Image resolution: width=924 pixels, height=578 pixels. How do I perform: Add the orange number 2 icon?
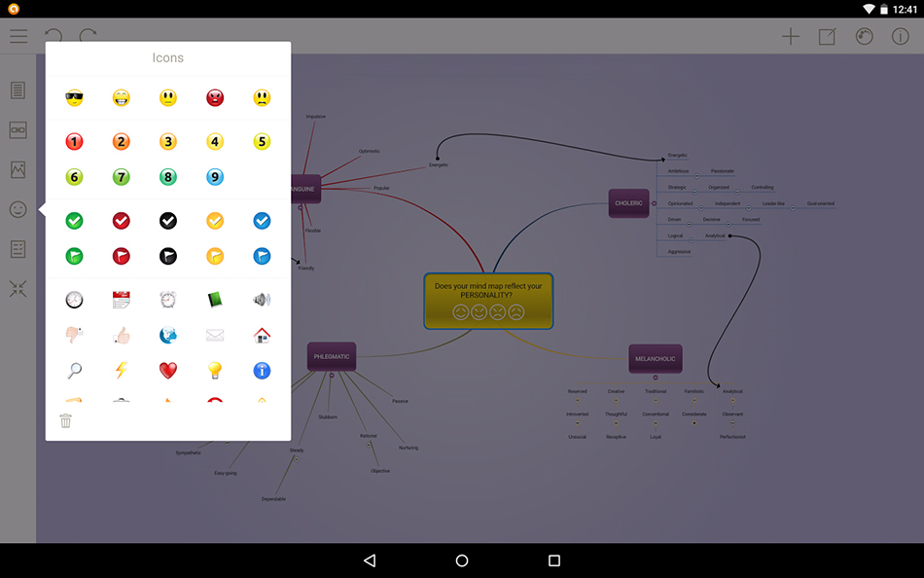coord(121,141)
